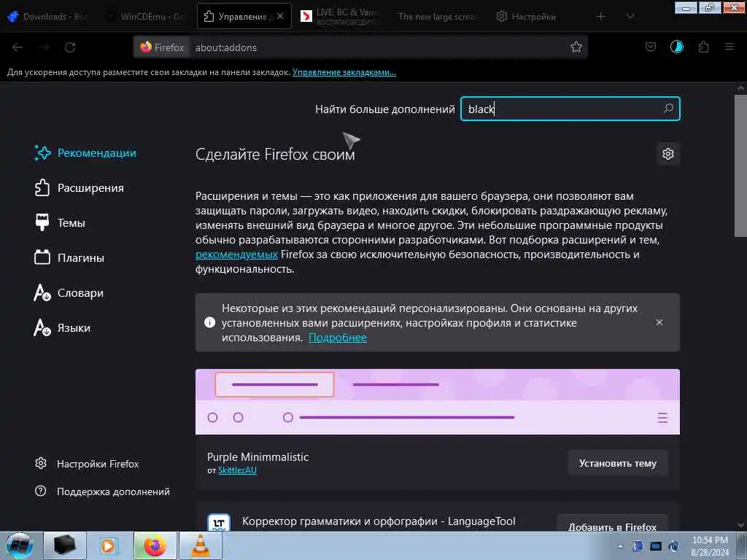This screenshot has height=560, width=747.
Task: Click the Подробнее link in the notice
Action: point(338,338)
